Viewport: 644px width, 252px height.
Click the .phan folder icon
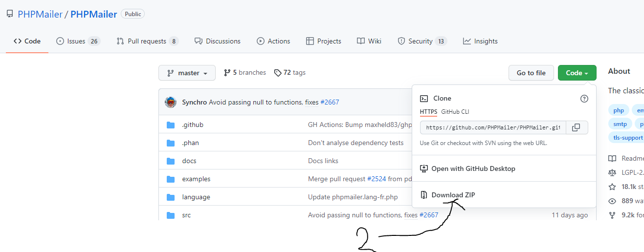pos(171,143)
